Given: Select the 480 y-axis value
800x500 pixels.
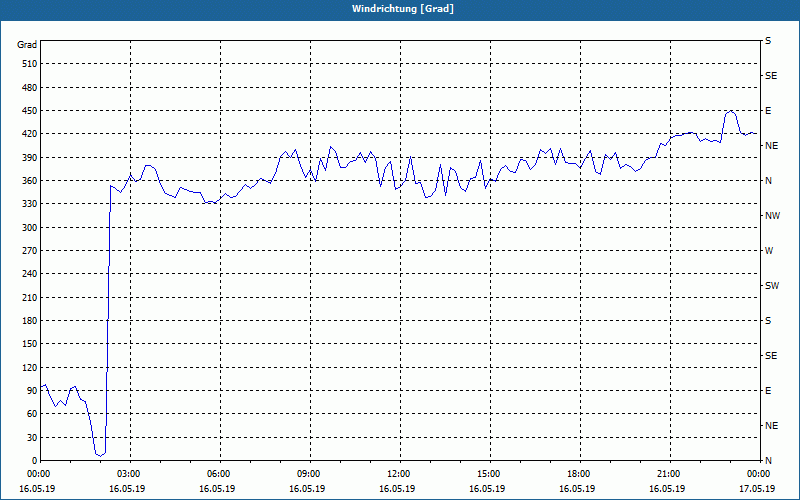Looking at the screenshot, I should coord(30,88).
